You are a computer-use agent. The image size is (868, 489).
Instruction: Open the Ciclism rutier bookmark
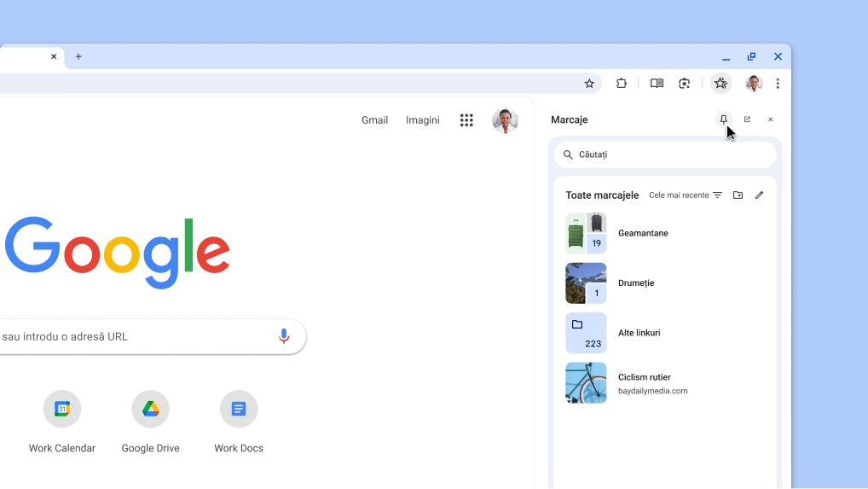(x=665, y=382)
